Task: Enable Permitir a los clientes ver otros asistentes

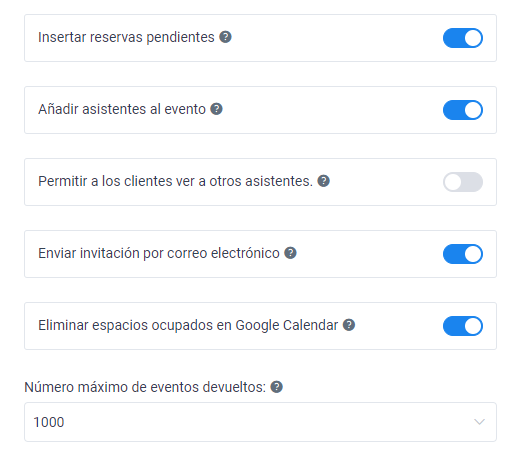Action: (x=463, y=182)
